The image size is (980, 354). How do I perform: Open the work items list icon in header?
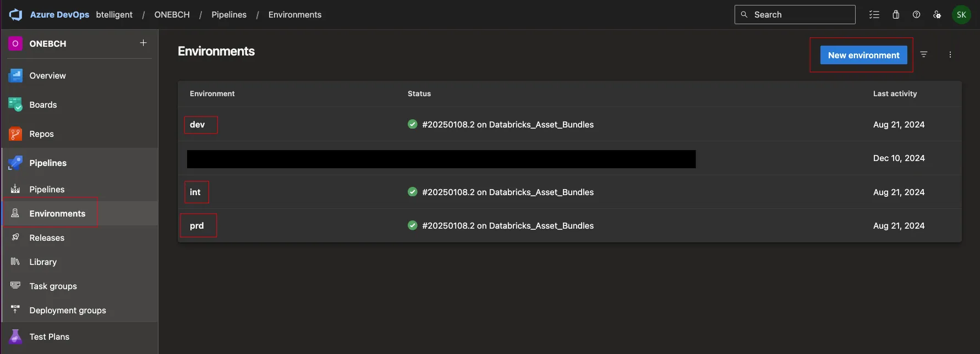coord(874,15)
